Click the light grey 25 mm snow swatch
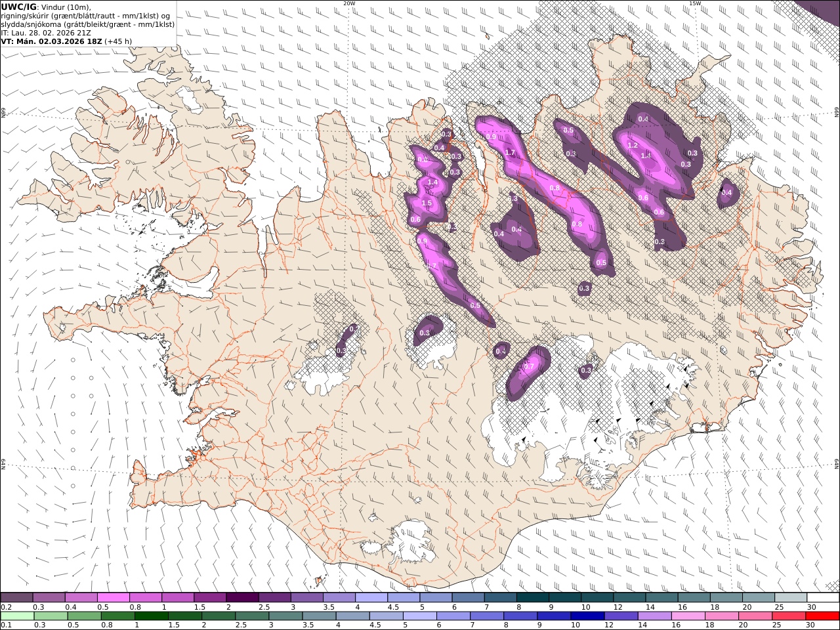 [x=790, y=598]
